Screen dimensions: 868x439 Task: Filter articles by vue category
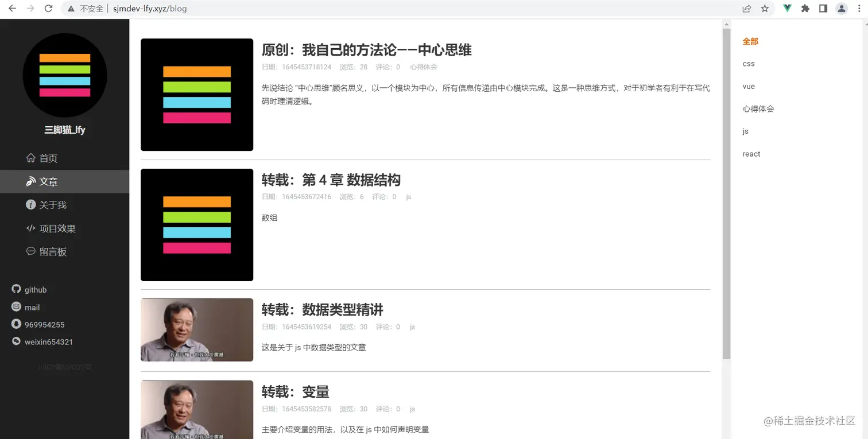[749, 87]
